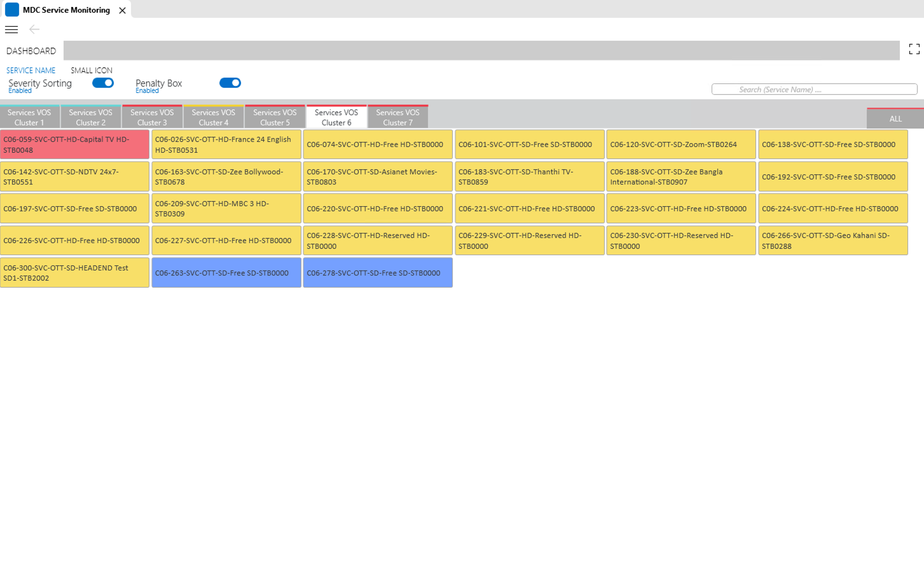924x581 pixels.
Task: Close the MDC Service Monitoring tab
Action: tap(122, 10)
